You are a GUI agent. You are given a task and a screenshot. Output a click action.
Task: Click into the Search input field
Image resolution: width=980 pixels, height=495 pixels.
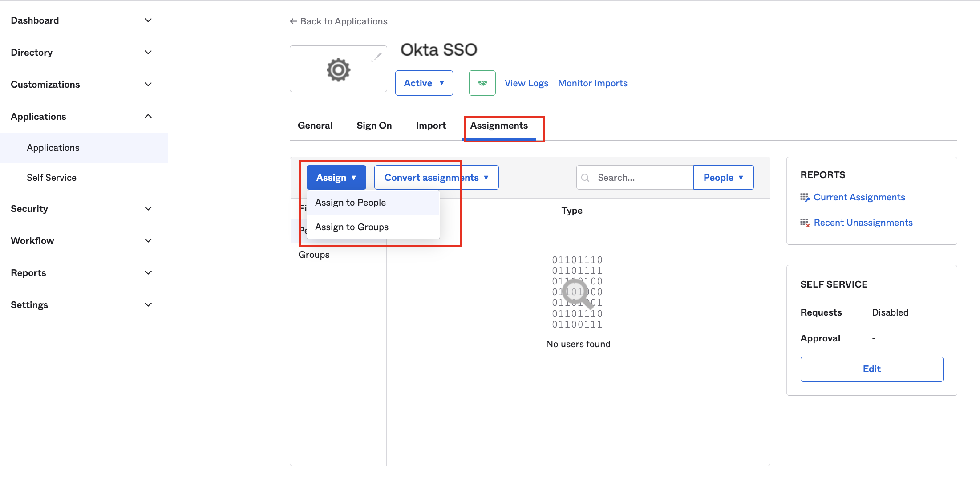(641, 178)
